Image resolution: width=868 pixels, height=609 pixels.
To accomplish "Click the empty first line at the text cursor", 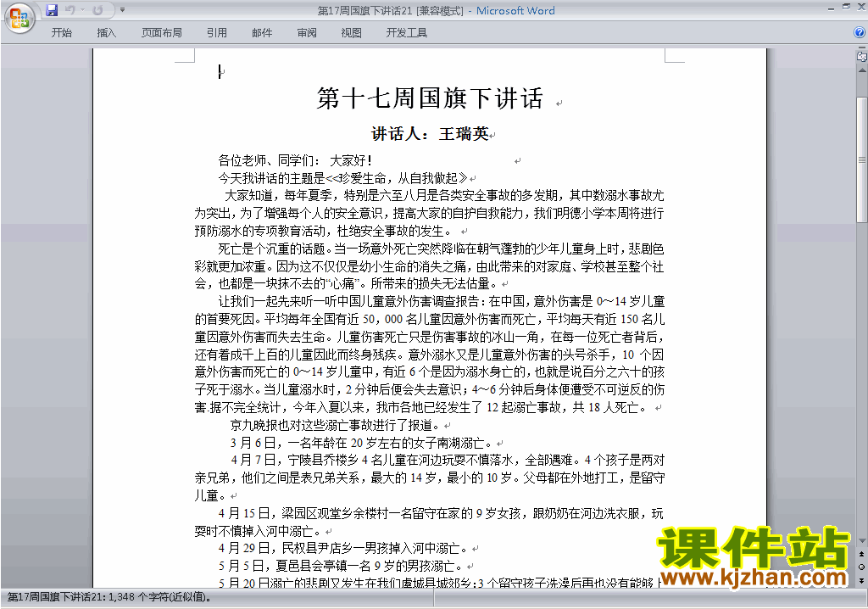I will click(220, 71).
